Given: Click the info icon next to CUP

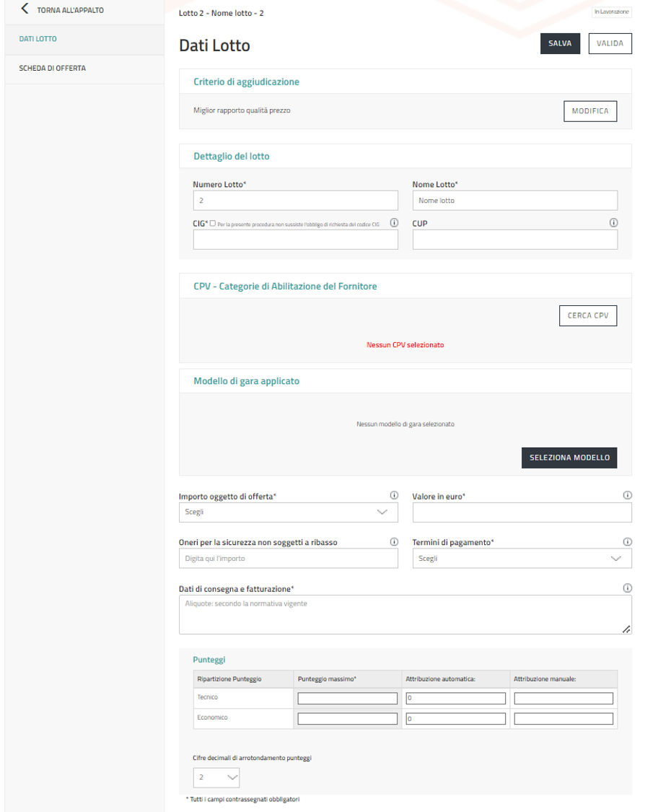Looking at the screenshot, I should 613,223.
